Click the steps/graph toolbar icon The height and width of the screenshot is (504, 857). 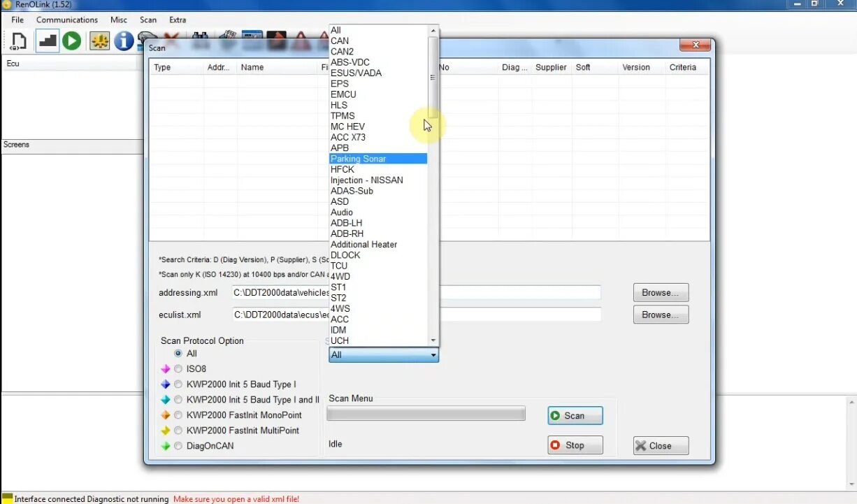47,41
